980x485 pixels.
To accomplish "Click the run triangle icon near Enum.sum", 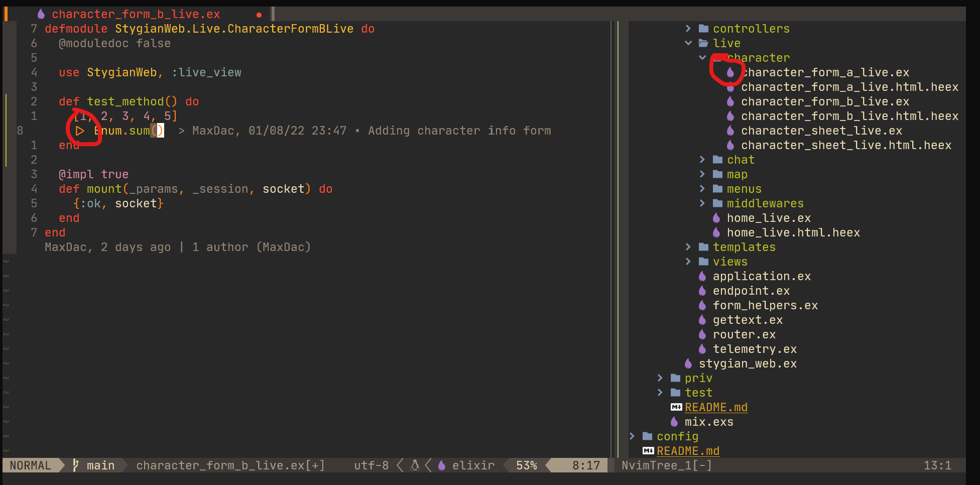I will click(80, 131).
